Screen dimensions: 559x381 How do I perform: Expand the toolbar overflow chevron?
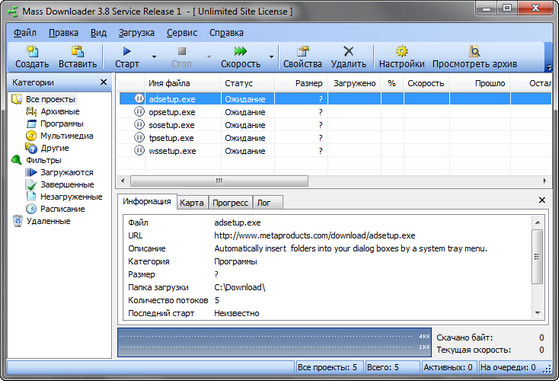[x=549, y=67]
